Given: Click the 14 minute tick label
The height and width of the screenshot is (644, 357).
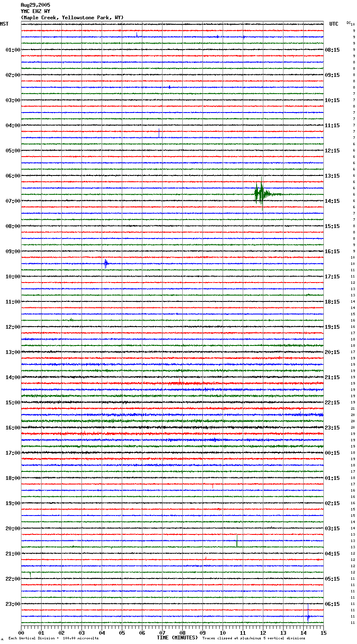Looking at the screenshot, I should click(x=303, y=633).
